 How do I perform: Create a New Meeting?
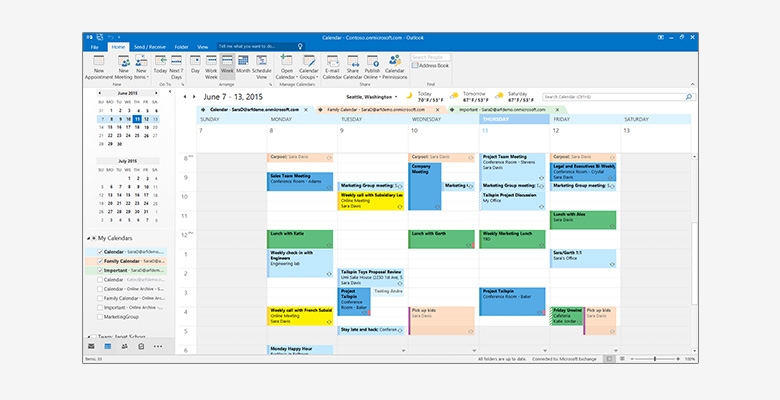[x=123, y=67]
